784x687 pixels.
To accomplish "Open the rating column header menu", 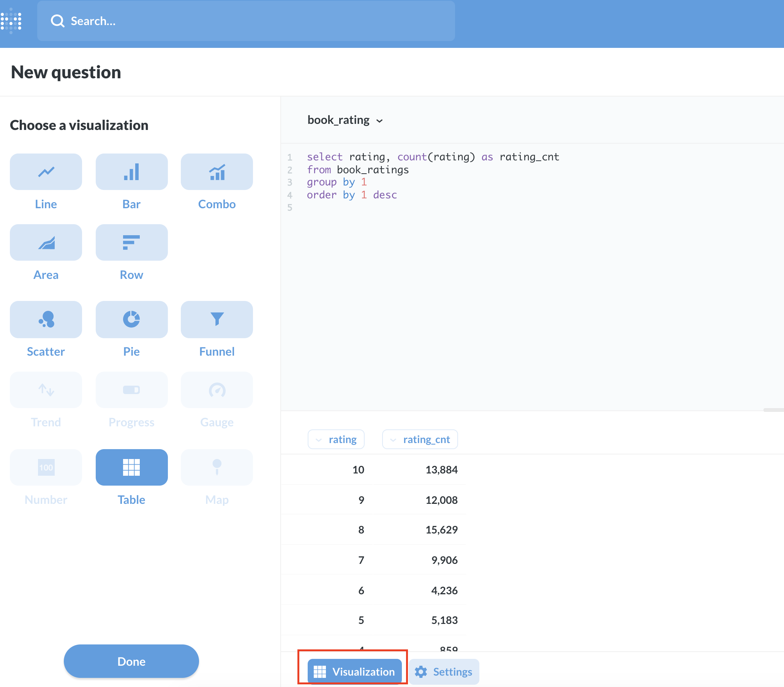I will [336, 439].
